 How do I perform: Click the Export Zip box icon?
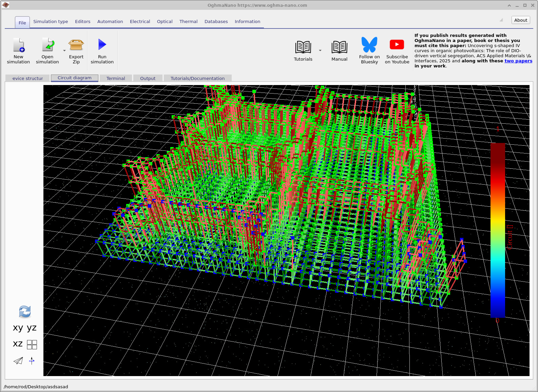pos(76,45)
